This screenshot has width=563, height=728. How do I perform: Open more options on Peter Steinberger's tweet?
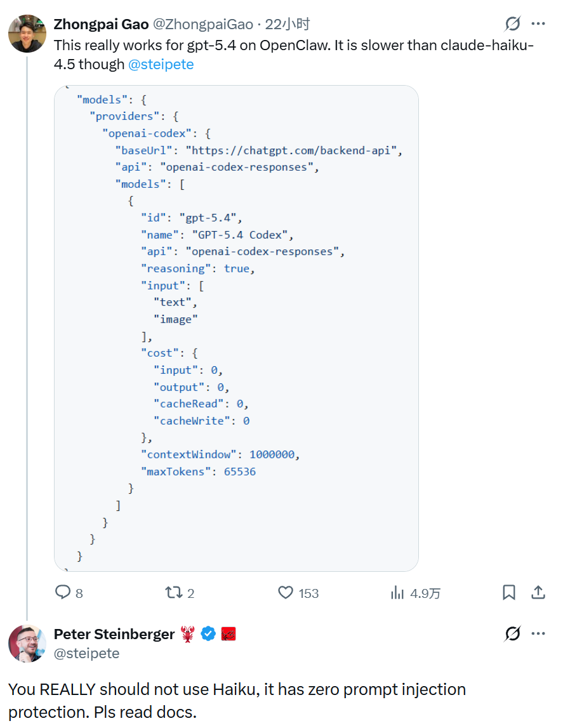pos(538,633)
